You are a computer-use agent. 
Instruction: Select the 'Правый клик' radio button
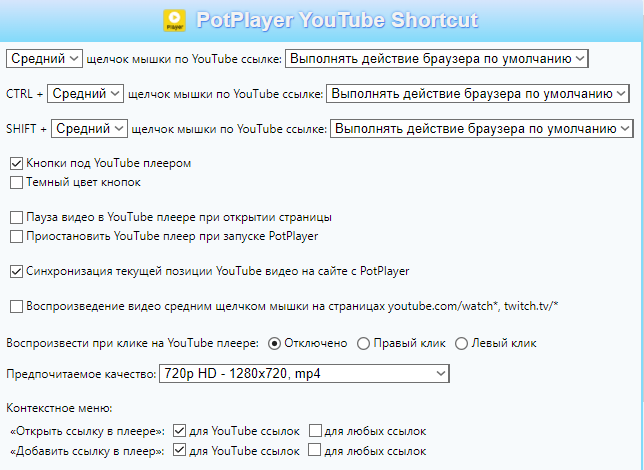pos(363,343)
